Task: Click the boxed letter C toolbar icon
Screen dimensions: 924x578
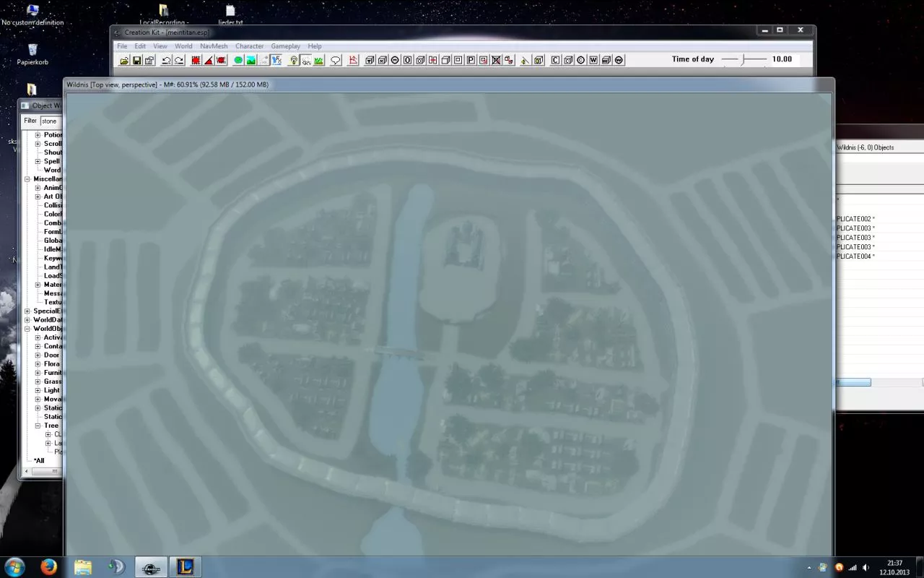Action: click(555, 60)
